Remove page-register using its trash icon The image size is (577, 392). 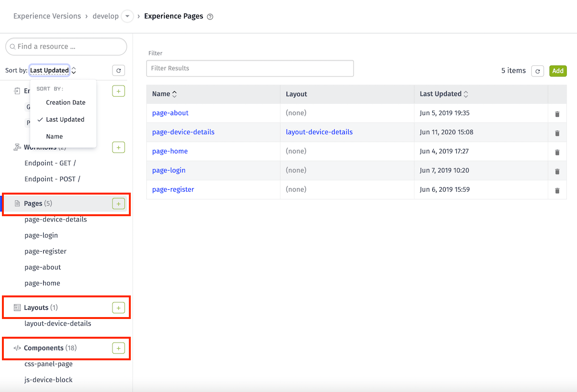click(x=557, y=190)
